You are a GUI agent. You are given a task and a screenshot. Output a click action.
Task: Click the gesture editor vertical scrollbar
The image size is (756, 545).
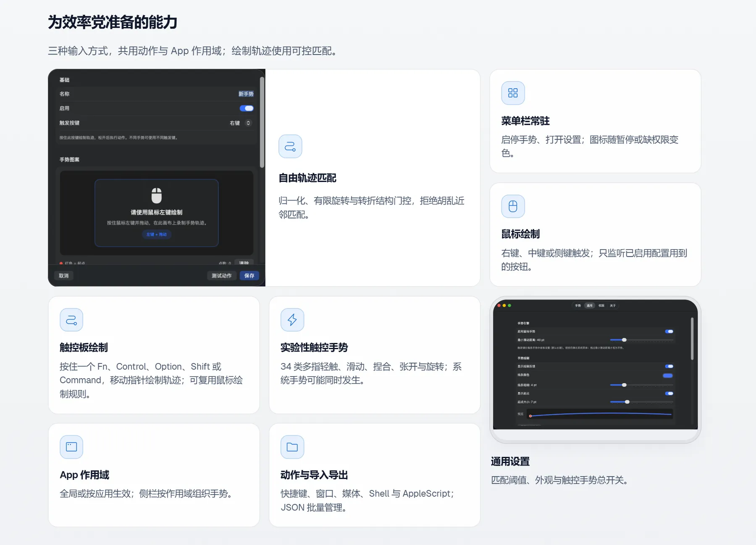pyautogui.click(x=262, y=122)
